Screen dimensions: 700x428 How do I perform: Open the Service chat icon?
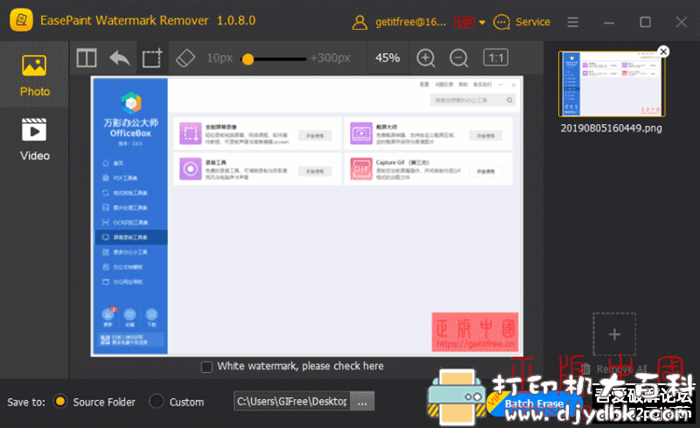[x=502, y=22]
